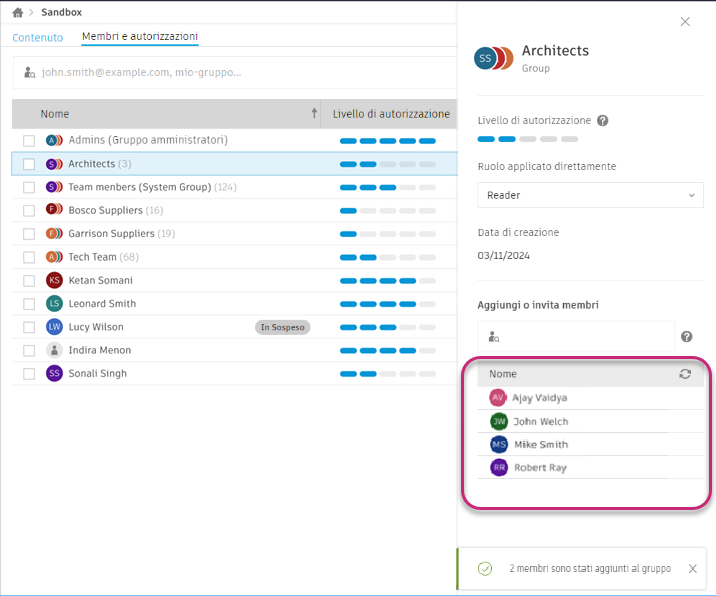Click Ketan Somani's KS avatar
The image size is (716, 596).
[54, 280]
